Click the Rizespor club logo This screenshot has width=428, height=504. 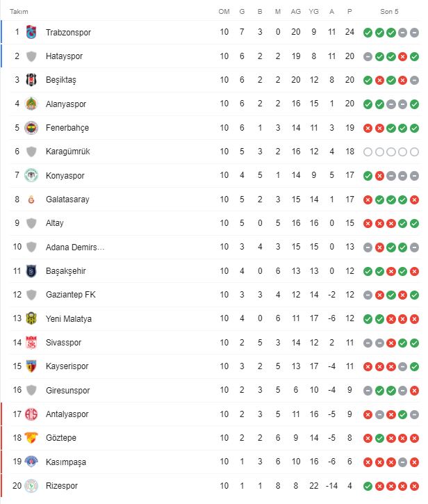[31, 486]
